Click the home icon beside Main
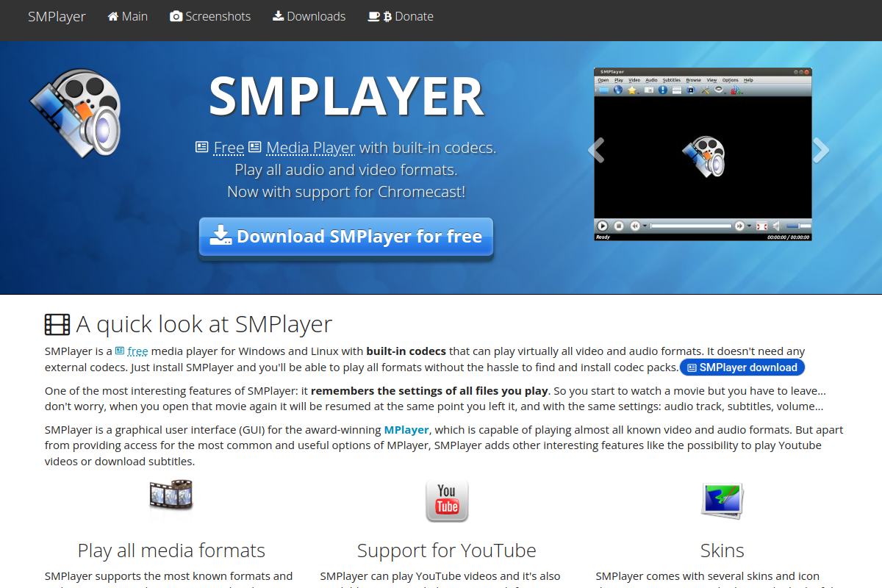Screen dimensions: 882x588 113,16
